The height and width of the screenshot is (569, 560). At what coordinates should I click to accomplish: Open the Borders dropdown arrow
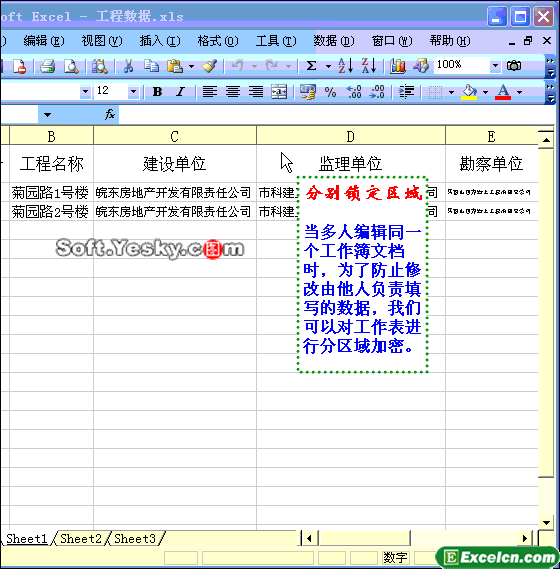[x=451, y=93]
